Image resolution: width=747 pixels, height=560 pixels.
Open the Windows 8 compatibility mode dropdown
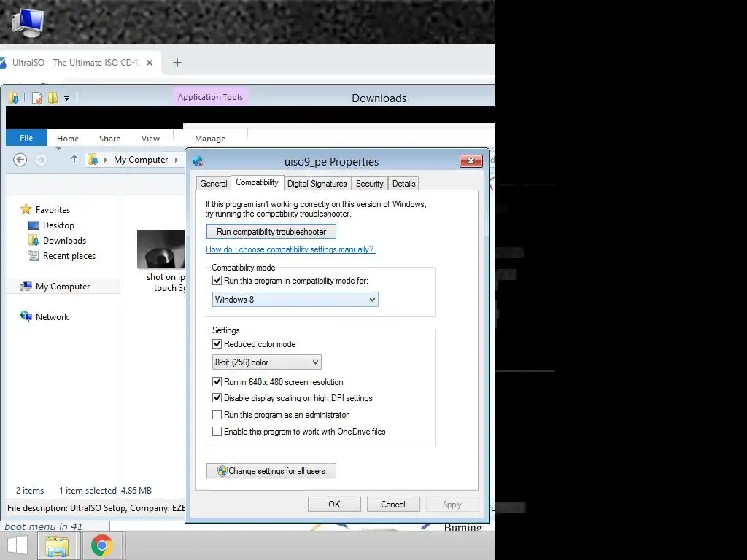295,300
